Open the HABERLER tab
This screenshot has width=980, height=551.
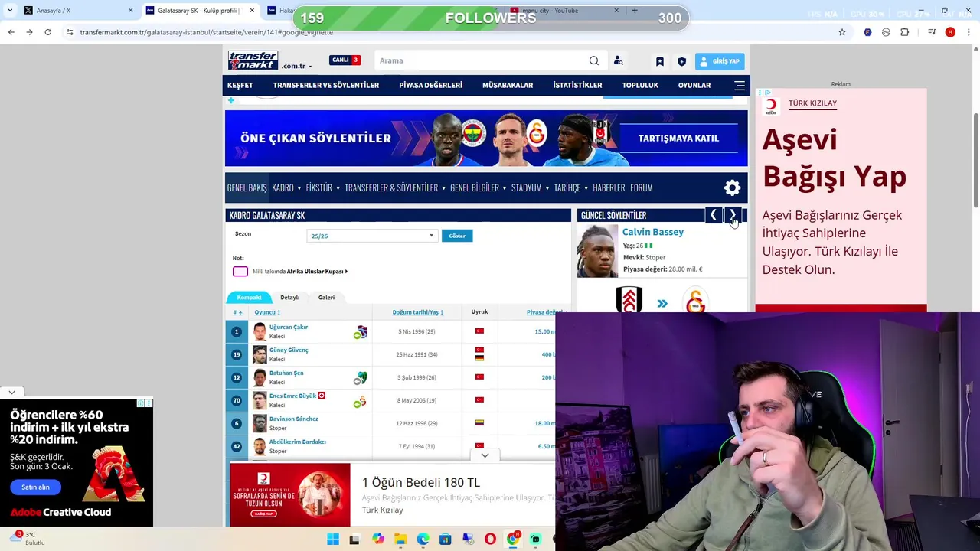pyautogui.click(x=609, y=187)
